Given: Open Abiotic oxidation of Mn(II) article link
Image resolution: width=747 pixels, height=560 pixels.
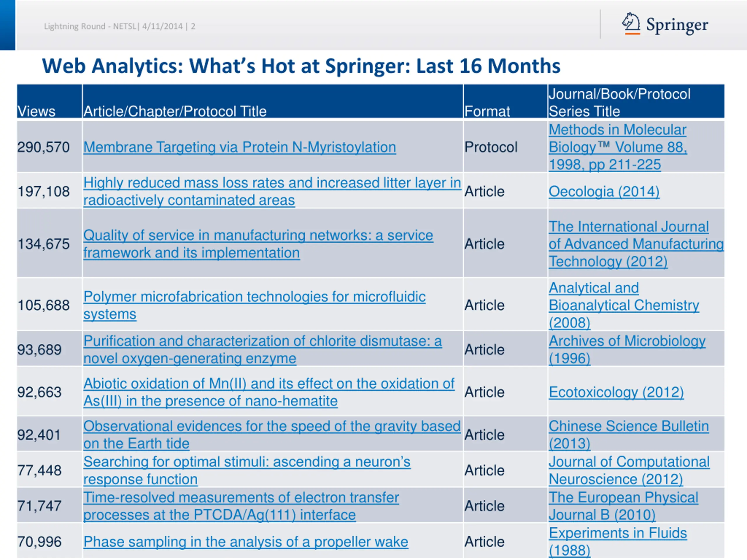Looking at the screenshot, I should [268, 384].
